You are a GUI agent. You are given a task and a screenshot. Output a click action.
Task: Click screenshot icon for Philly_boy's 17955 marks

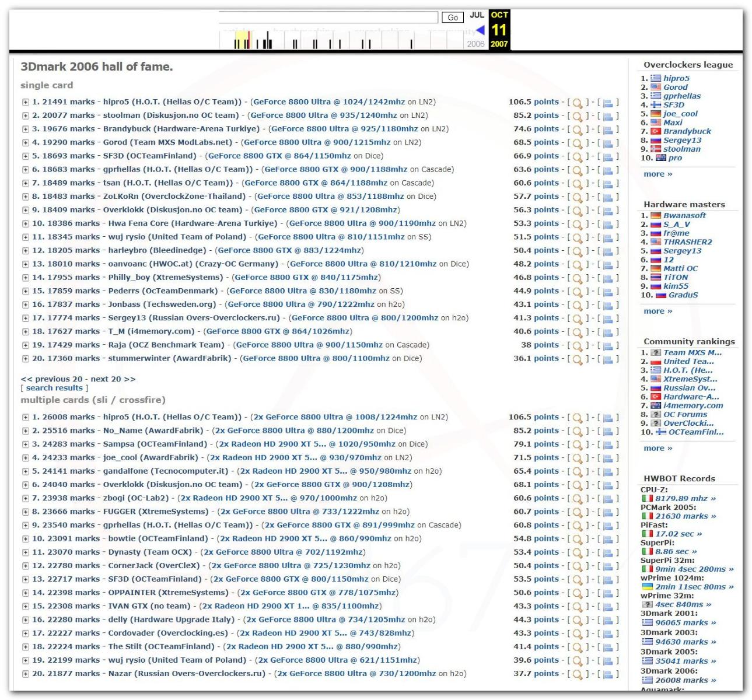pyautogui.click(x=608, y=278)
